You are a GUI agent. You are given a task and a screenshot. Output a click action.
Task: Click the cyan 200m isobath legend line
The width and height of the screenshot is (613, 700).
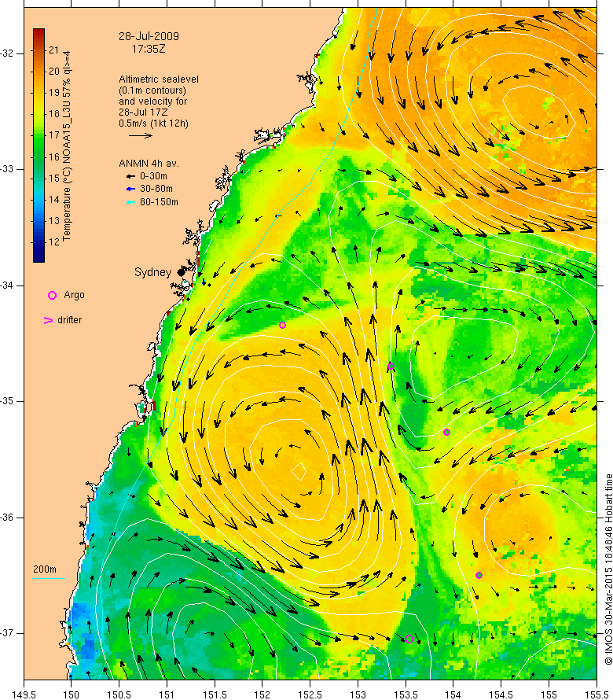49,579
